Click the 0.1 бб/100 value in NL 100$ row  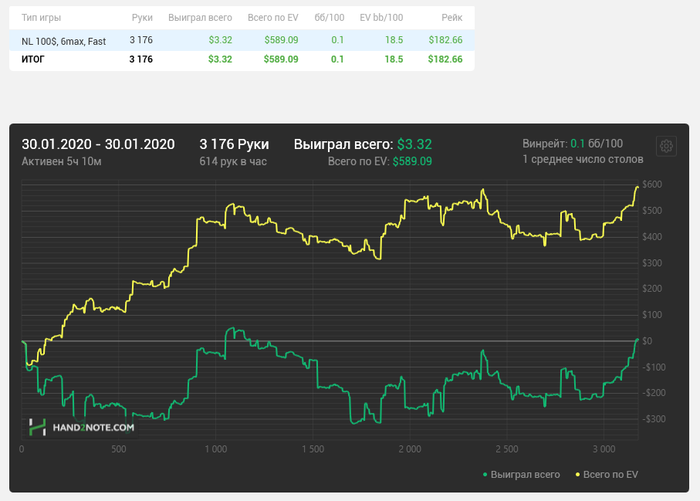338,40
